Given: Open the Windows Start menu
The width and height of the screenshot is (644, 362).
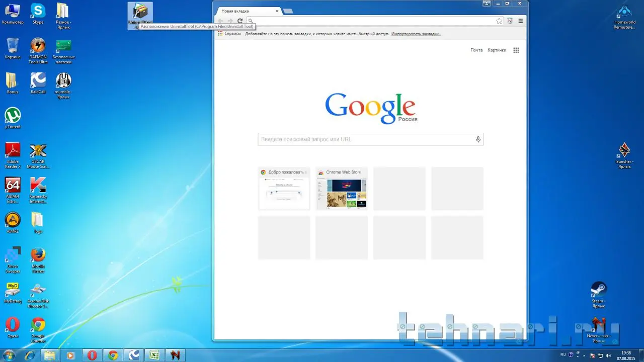Looking at the screenshot, I should pyautogui.click(x=9, y=355).
